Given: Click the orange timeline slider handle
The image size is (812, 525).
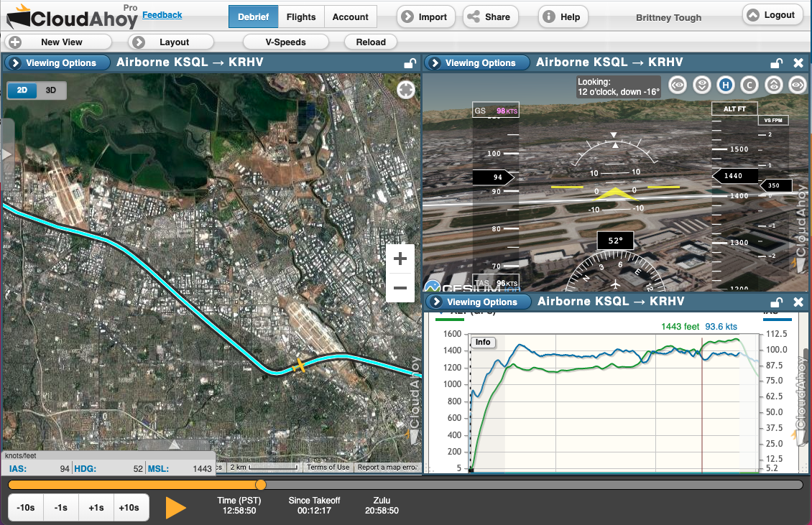Looking at the screenshot, I should [260, 485].
